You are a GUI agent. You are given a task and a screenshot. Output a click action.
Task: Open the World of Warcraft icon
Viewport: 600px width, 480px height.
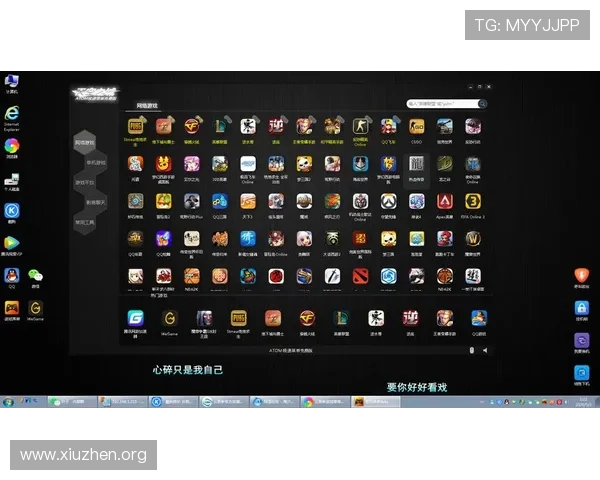click(473, 238)
